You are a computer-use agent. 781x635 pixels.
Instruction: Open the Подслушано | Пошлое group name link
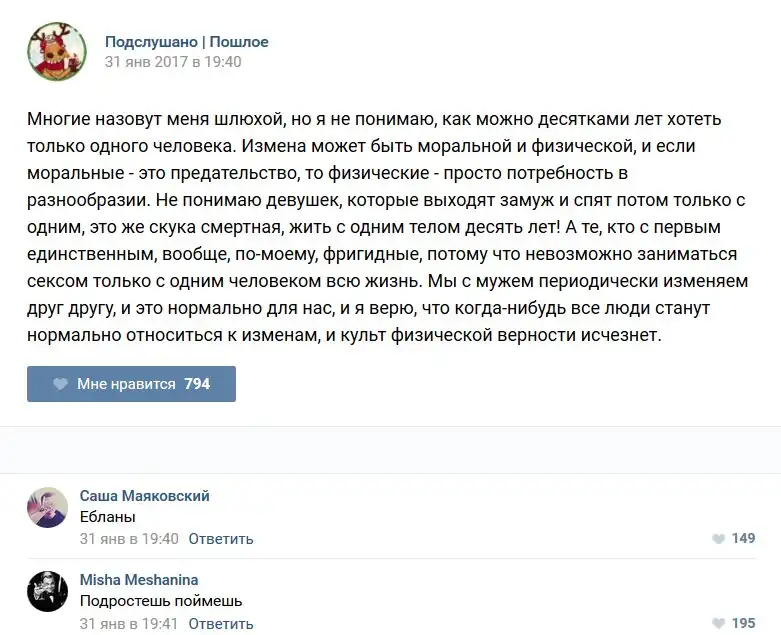click(187, 42)
